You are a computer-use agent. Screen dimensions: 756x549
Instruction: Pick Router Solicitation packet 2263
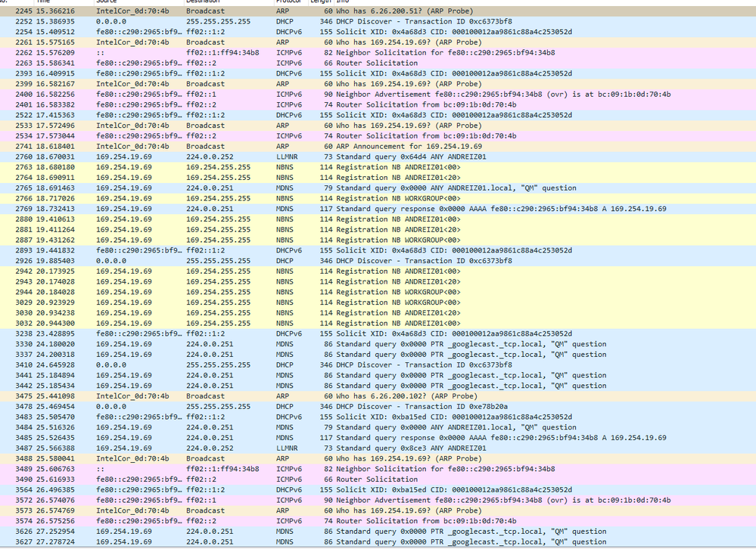pos(378,64)
